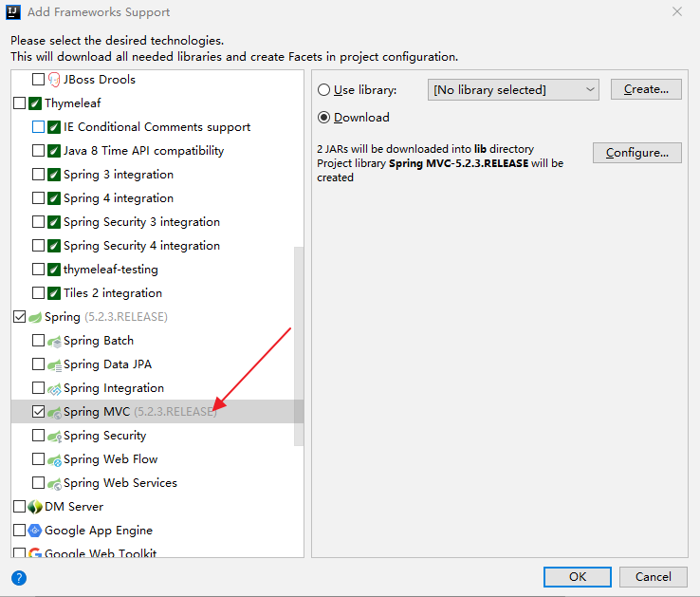This screenshot has height=597, width=700.
Task: Check the DM Server checkbox
Action: click(x=20, y=506)
